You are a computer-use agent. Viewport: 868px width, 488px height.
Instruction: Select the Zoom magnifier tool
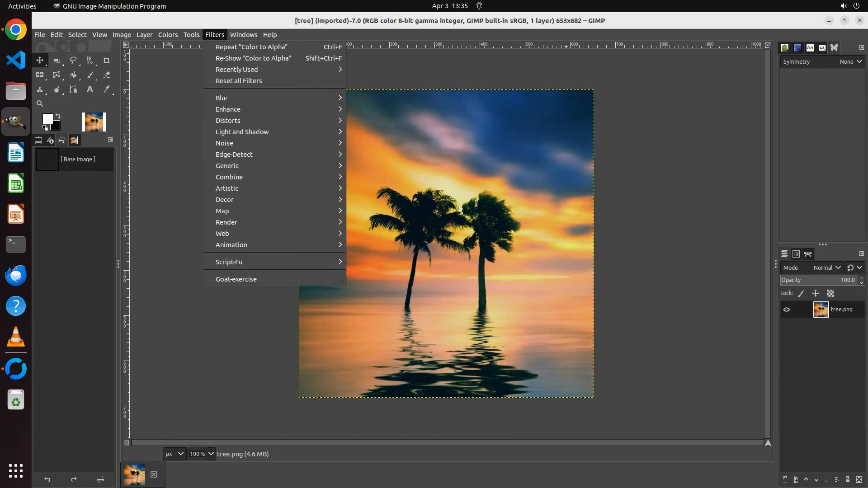tap(40, 103)
